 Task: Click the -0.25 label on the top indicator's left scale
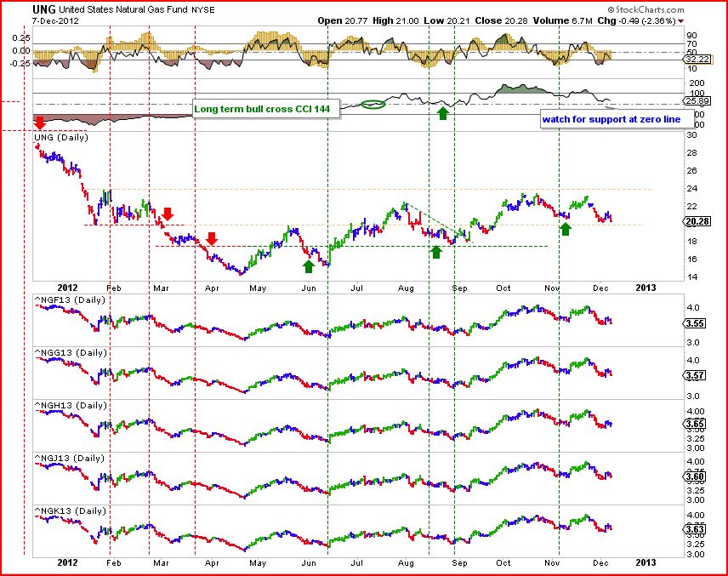point(20,63)
